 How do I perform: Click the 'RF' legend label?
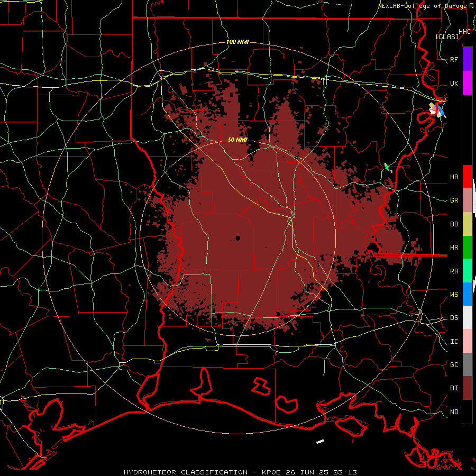click(x=454, y=59)
